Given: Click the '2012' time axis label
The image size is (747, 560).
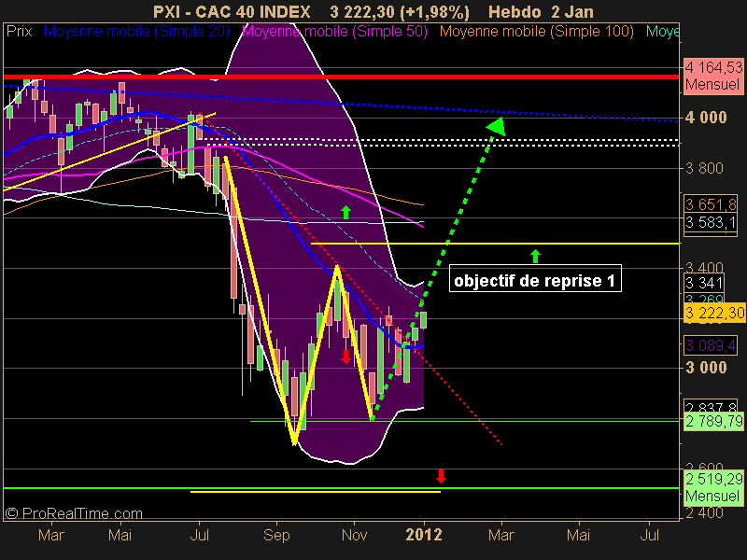Looking at the screenshot, I should coord(424,535).
